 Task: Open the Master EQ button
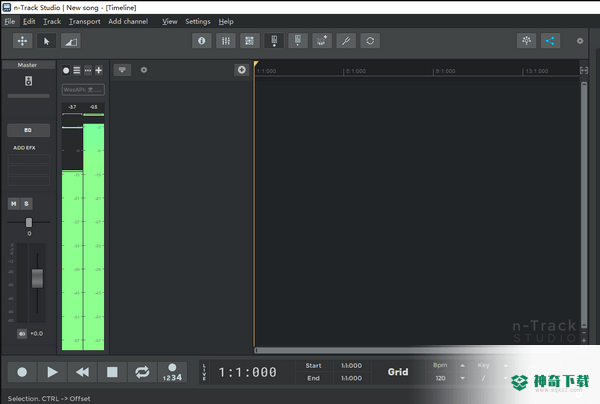click(28, 130)
